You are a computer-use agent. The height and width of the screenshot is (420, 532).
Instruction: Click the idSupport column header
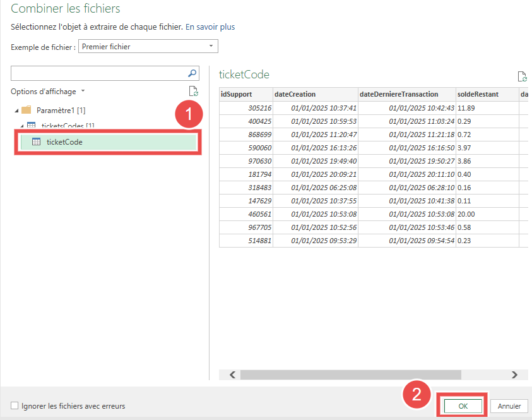coord(237,94)
